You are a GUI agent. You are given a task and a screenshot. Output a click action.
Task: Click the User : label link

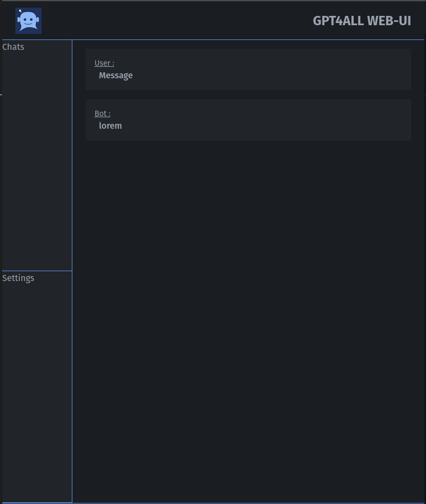point(104,63)
